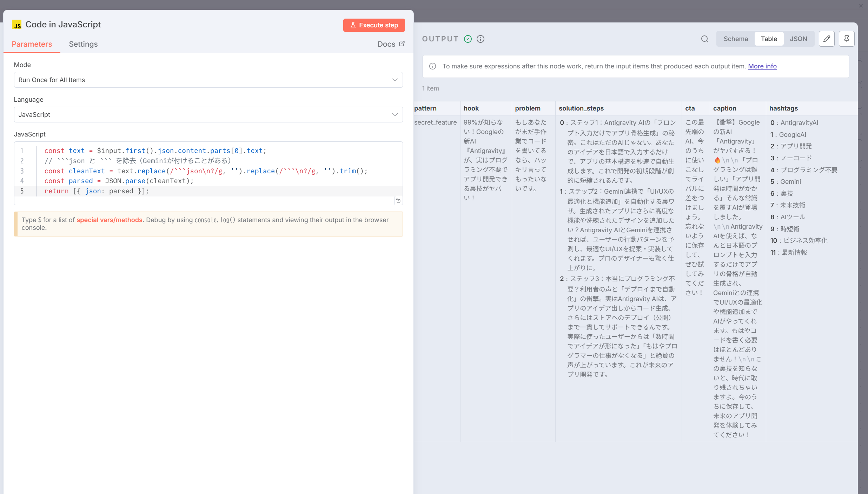This screenshot has width=868, height=494.
Task: Click the special vars/methods link
Action: (110, 220)
